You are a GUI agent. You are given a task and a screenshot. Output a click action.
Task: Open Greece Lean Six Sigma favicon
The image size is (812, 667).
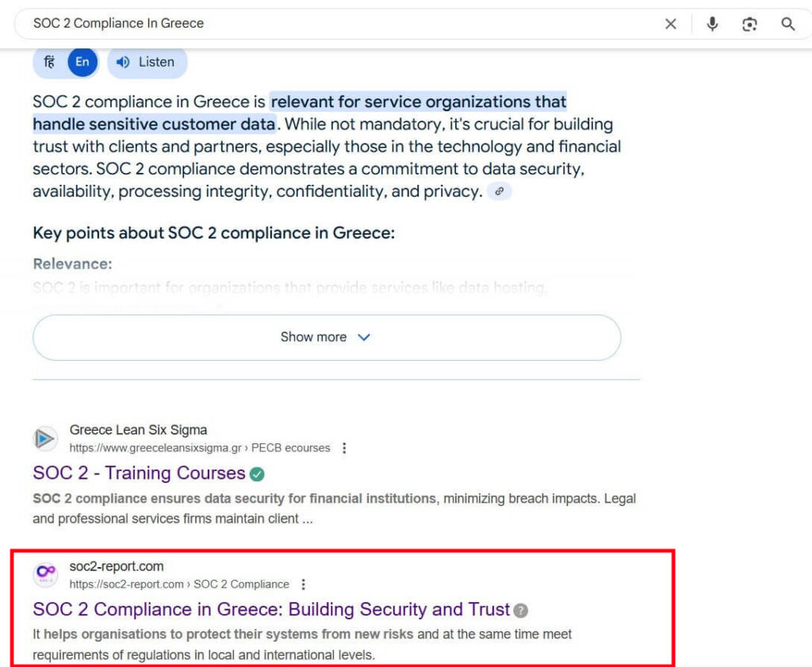[x=45, y=439]
